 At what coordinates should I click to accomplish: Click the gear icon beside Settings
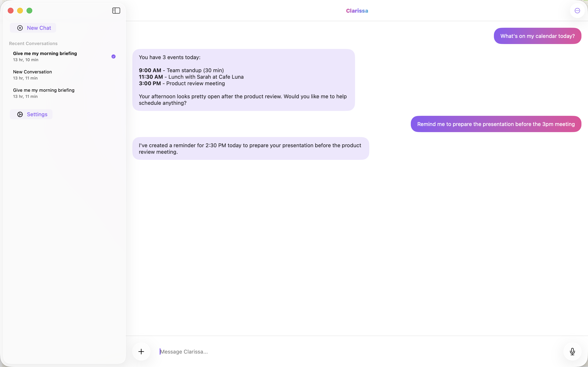point(20,114)
